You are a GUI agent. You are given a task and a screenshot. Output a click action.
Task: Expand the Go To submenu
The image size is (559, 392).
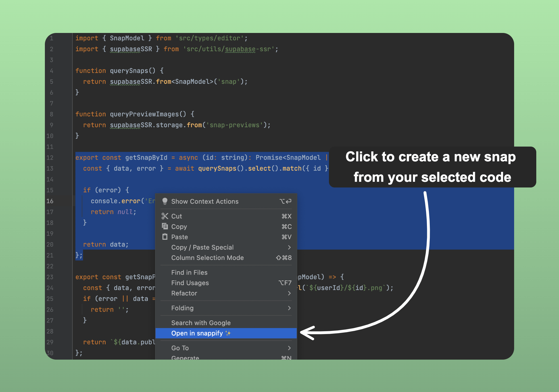pyautogui.click(x=180, y=348)
